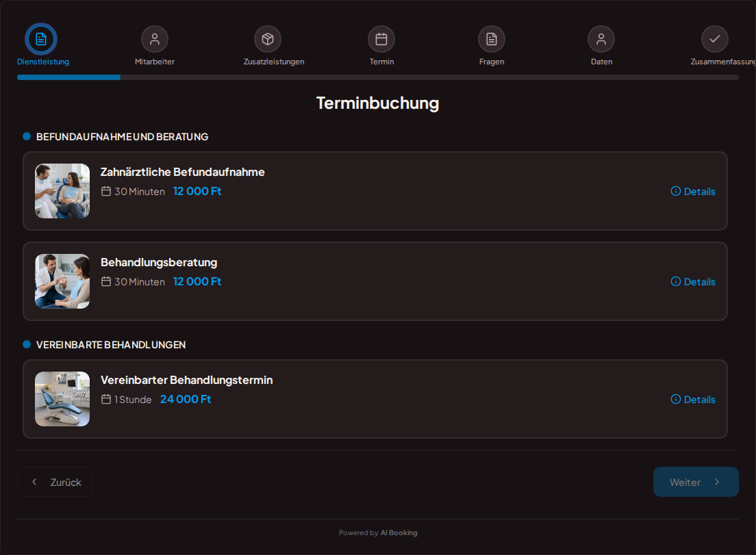Click the Befundaufnahme und Beratung heading
Screen dimensions: 756x555
(x=122, y=137)
